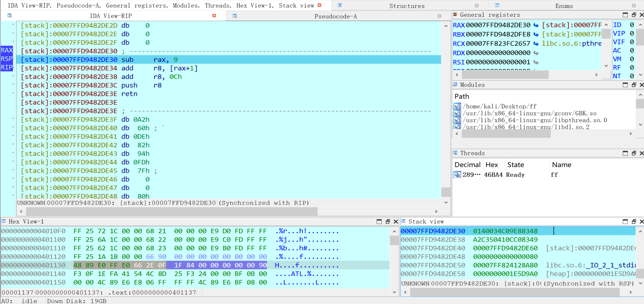The image size is (644, 304).
Task: Select the IDA View-RIP tab
Action: [111, 16]
